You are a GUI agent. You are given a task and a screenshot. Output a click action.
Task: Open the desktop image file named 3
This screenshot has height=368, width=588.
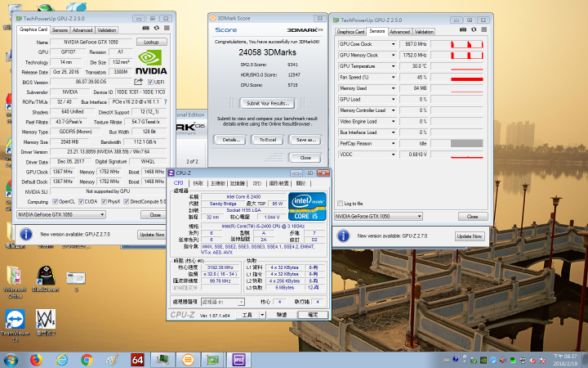click(76, 281)
